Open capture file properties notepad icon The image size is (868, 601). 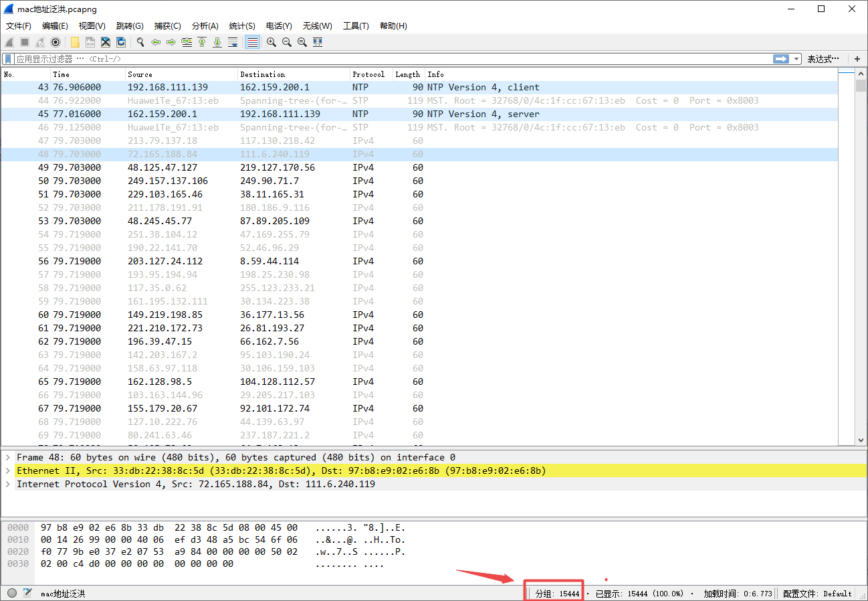pos(27,593)
